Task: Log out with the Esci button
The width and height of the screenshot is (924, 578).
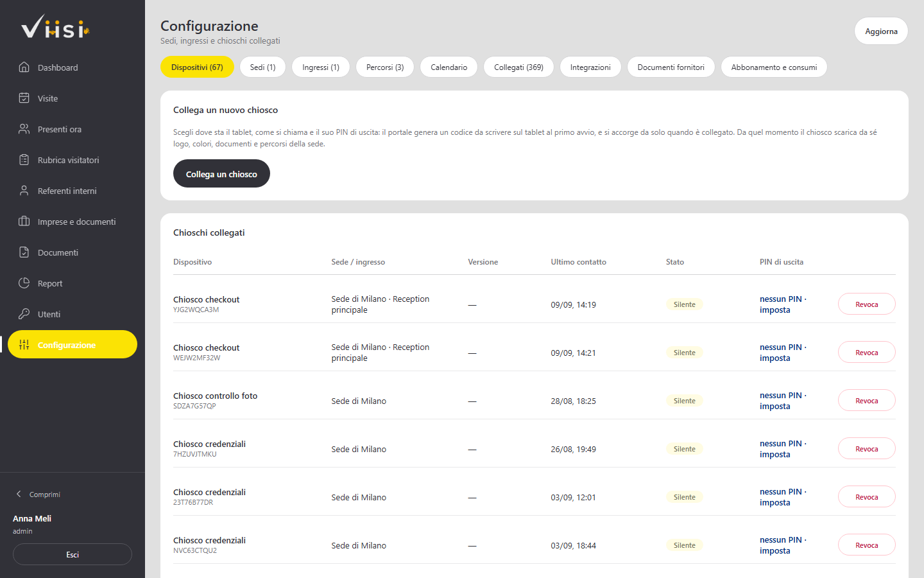Action: point(73,554)
